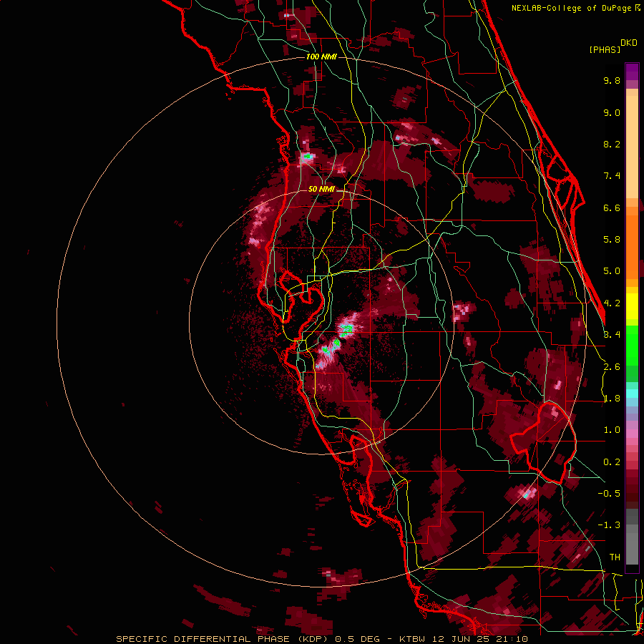Click the SPECIFIC DIFFERENTIAL PHASE (KDP) title text
This screenshot has height=644, width=644.
click(221, 639)
